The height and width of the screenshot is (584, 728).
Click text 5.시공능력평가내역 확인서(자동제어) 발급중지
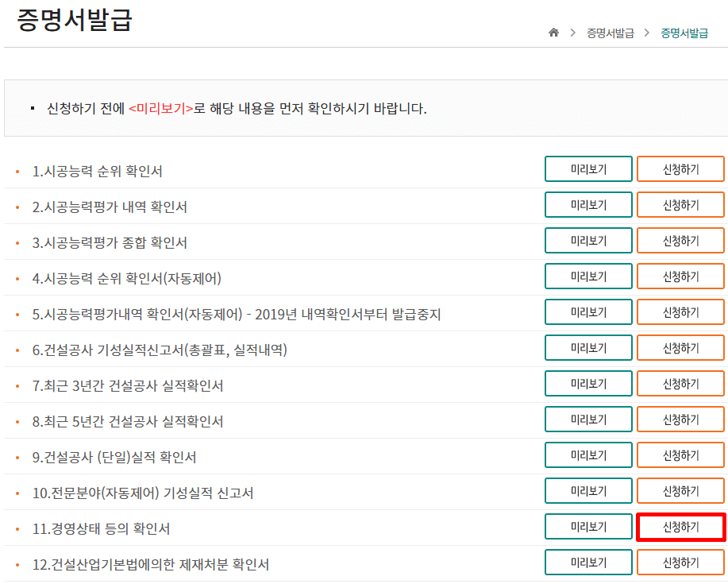coord(237,315)
